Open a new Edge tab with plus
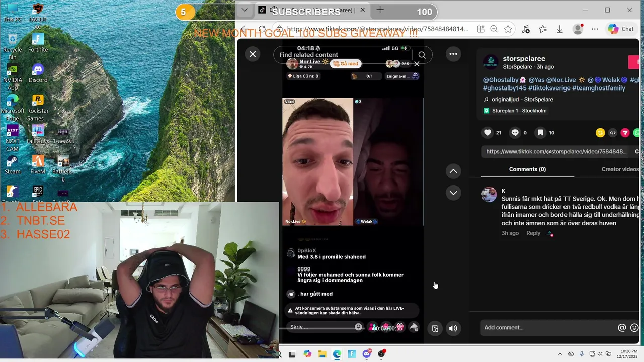644x362 pixels. (x=380, y=10)
